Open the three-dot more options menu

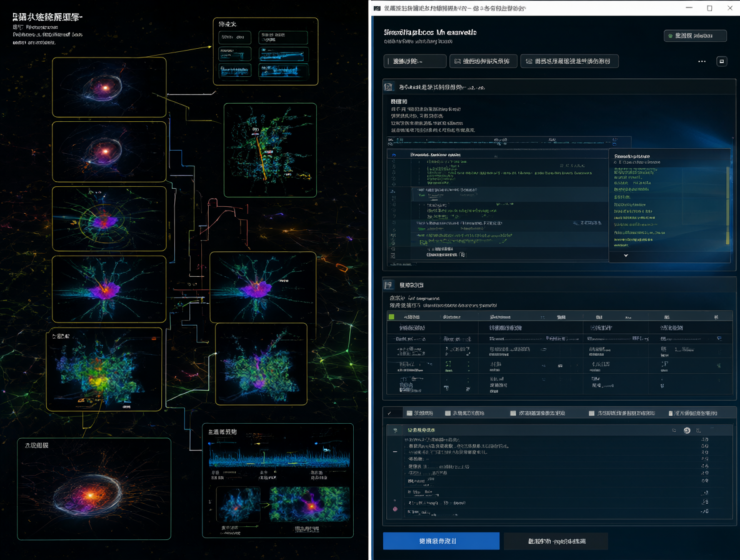[x=702, y=61]
